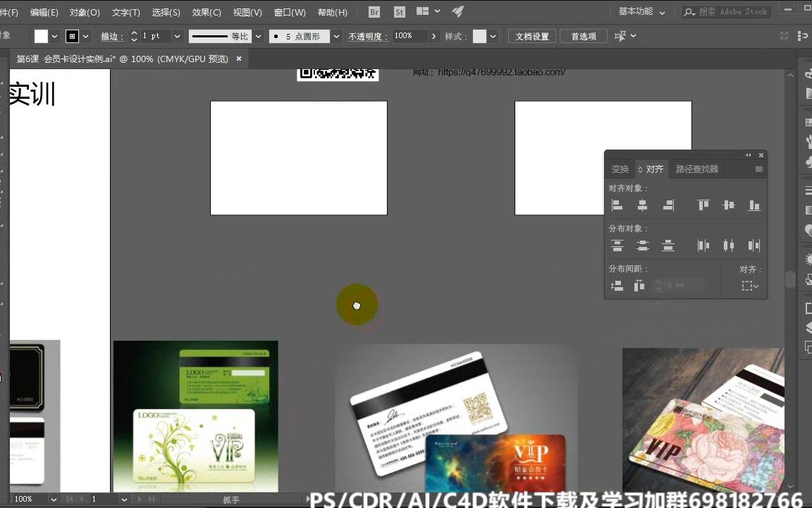The height and width of the screenshot is (508, 812).
Task: Switch to the 变换 panel tab
Action: pos(620,169)
